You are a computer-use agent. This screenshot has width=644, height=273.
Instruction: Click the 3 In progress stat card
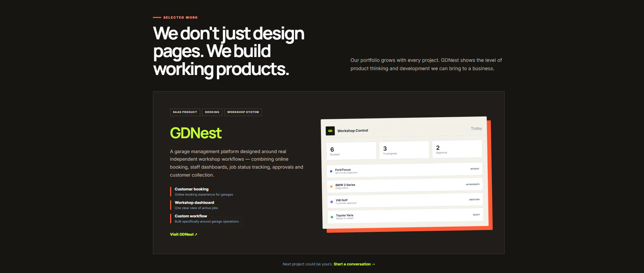coord(404,150)
